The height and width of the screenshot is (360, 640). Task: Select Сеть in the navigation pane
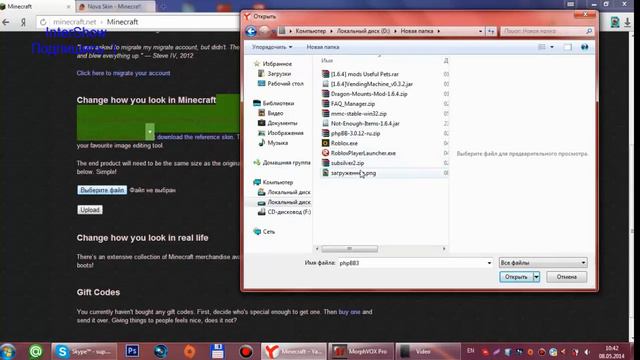pos(269,231)
